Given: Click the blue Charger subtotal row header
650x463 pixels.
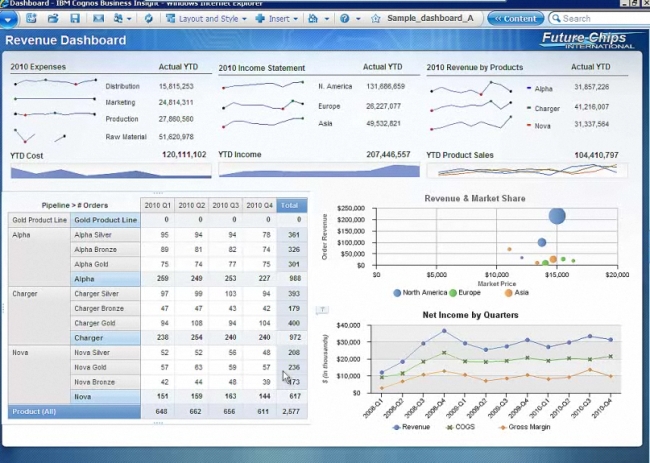Looking at the screenshot, I should click(x=105, y=338).
